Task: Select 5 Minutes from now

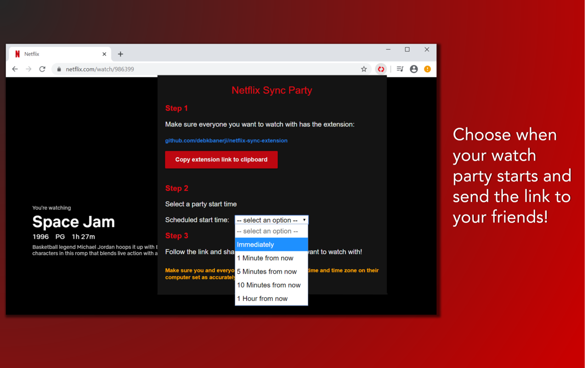Action: click(271, 271)
